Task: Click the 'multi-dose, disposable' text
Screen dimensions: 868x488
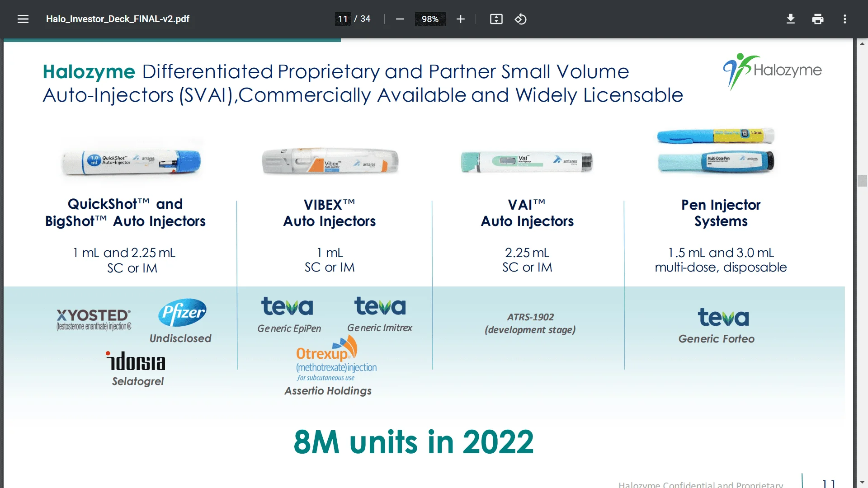Action: [721, 267]
